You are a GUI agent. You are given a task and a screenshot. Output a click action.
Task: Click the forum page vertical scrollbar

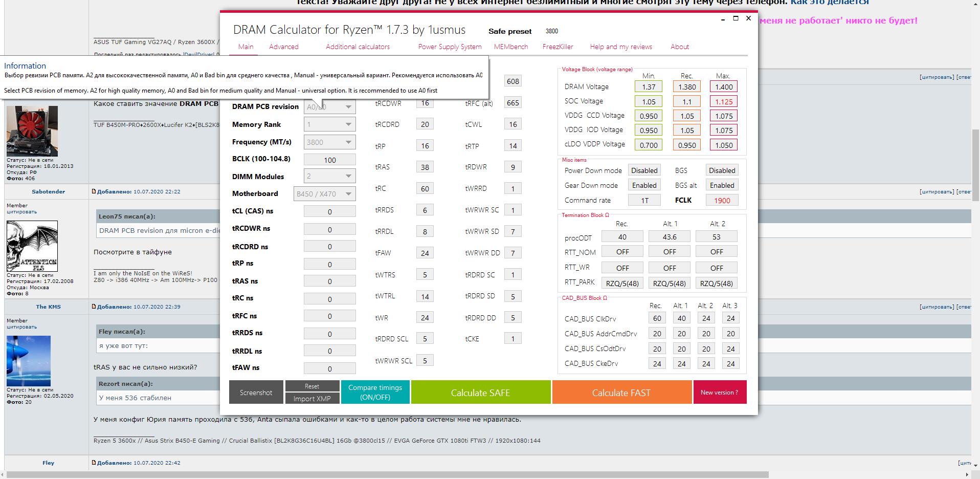(975, 165)
